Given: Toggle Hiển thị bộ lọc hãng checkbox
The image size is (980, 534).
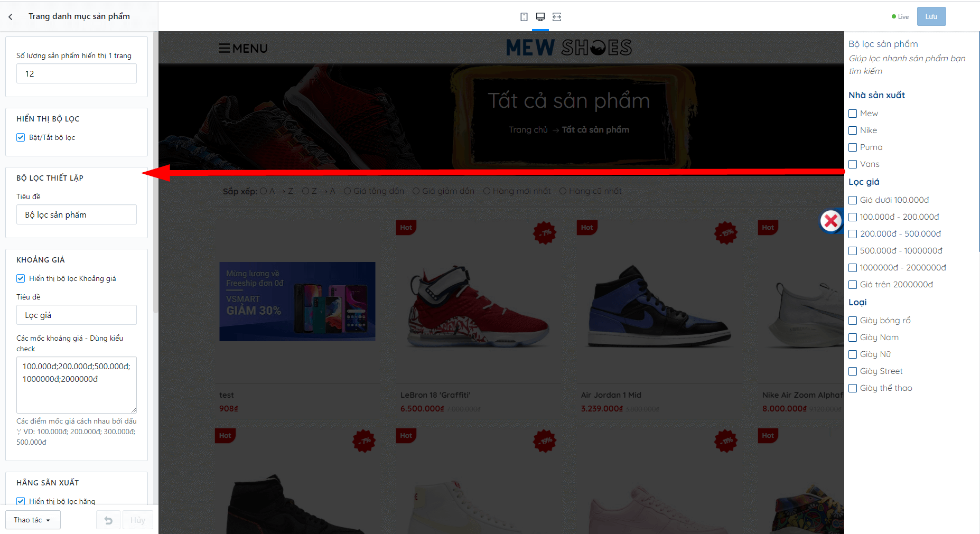Looking at the screenshot, I should [x=21, y=501].
